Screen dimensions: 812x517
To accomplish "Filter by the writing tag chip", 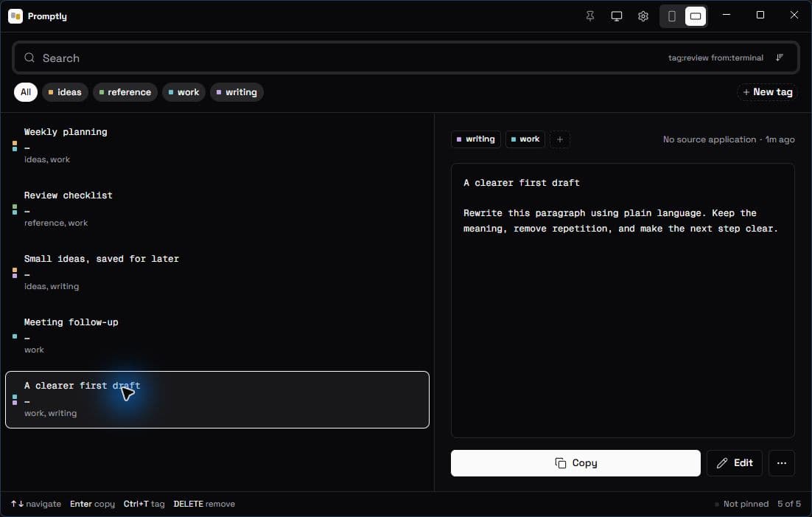I will point(237,91).
